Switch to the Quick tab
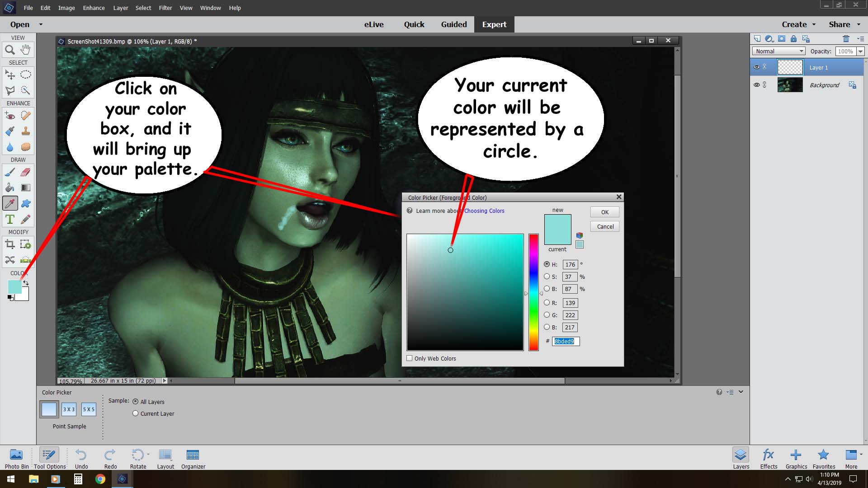 coord(414,24)
